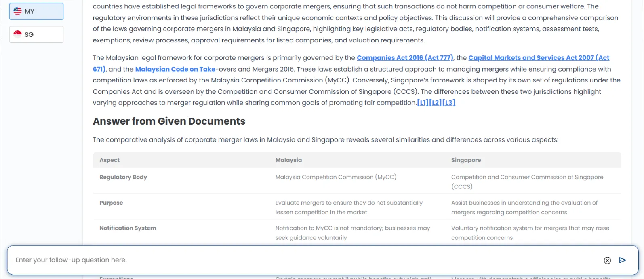The image size is (644, 279).
Task: Select the 'Purpose' row label
Action: [111, 203]
